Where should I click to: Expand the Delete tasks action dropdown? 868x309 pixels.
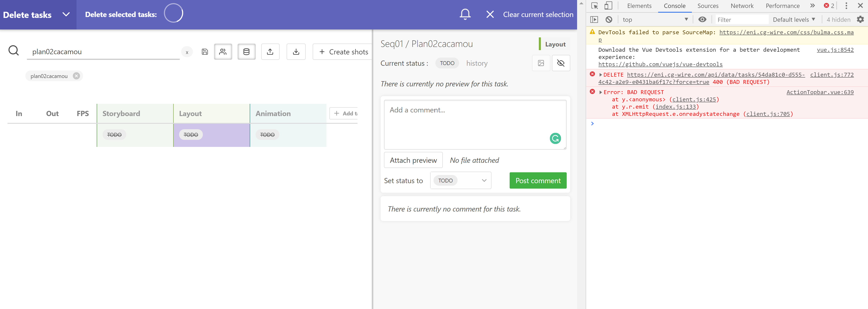pyautogui.click(x=66, y=15)
